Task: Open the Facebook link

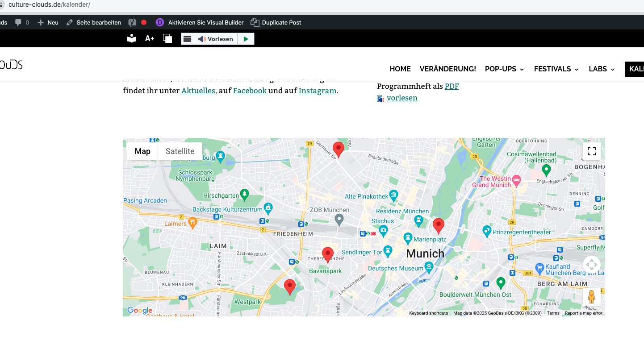Action: click(250, 91)
